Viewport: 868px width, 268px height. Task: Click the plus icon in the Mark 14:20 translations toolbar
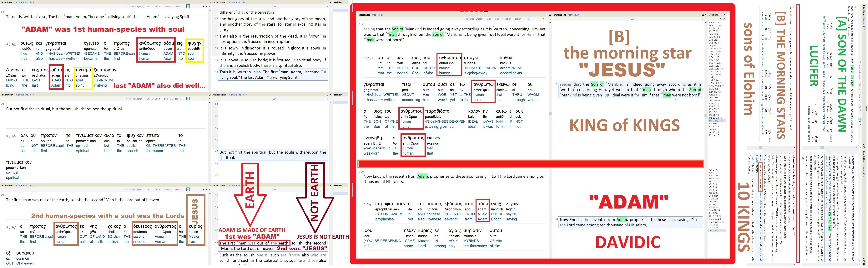pos(703,19)
